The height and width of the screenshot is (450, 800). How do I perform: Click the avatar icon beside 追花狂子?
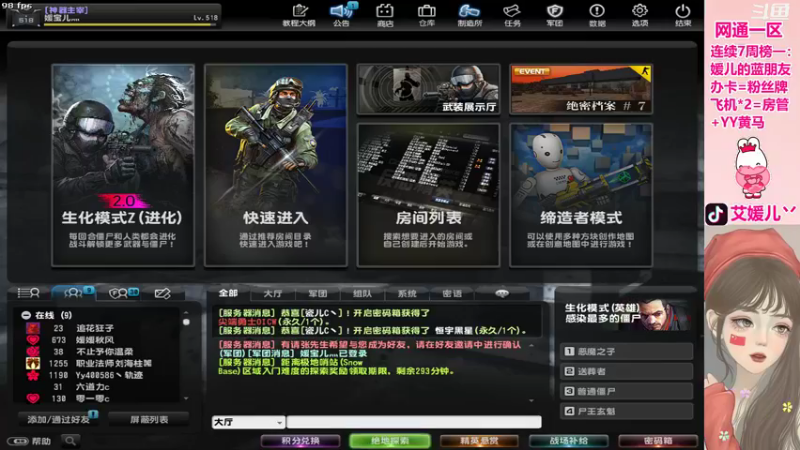pyautogui.click(x=33, y=328)
